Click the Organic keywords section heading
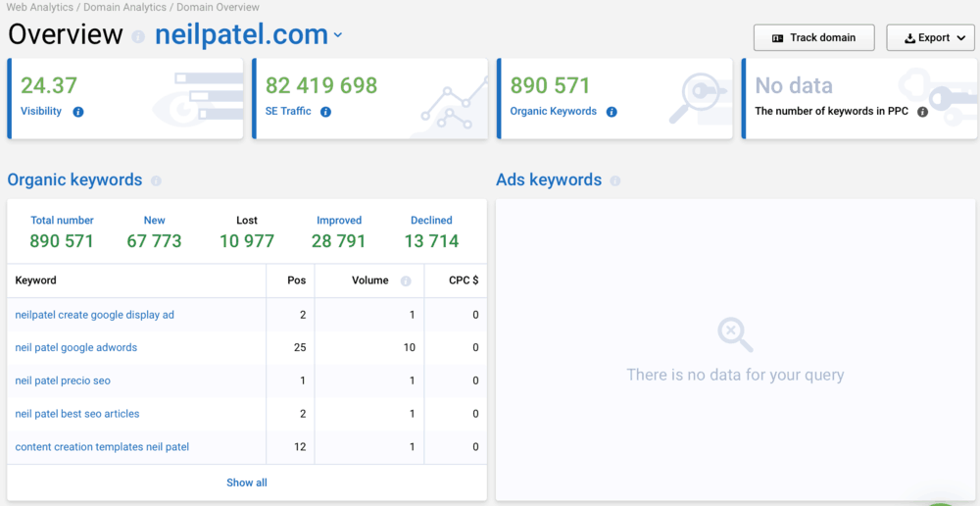Screen dimensions: 980x506 (75, 180)
